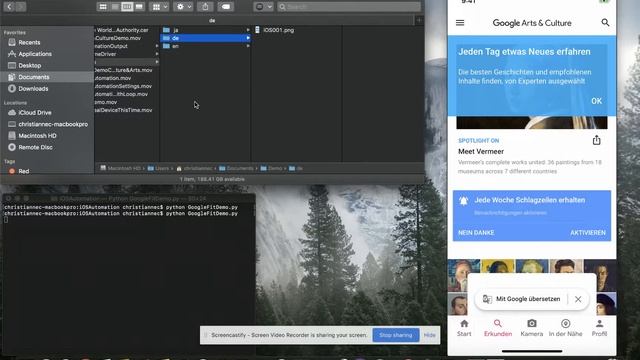Open Applications in the Finder sidebar

35,54
